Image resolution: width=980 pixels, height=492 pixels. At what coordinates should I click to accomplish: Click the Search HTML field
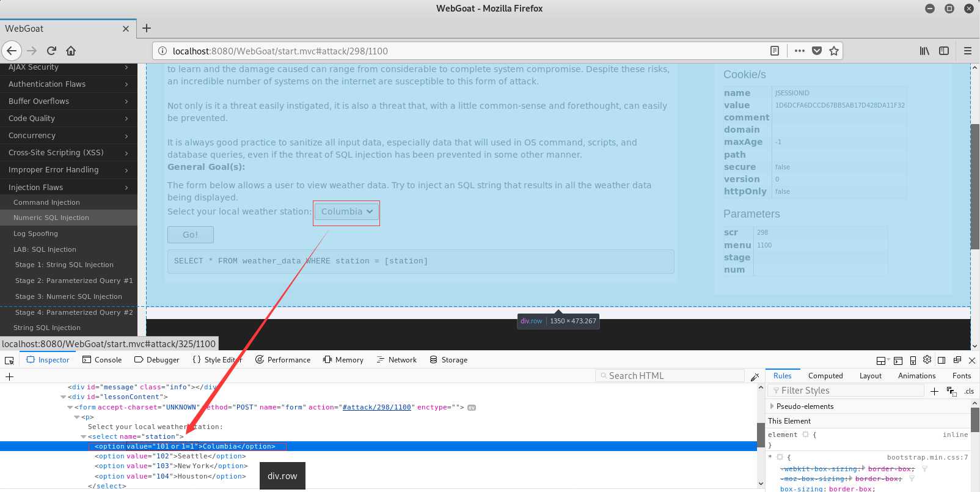pyautogui.click(x=670, y=376)
